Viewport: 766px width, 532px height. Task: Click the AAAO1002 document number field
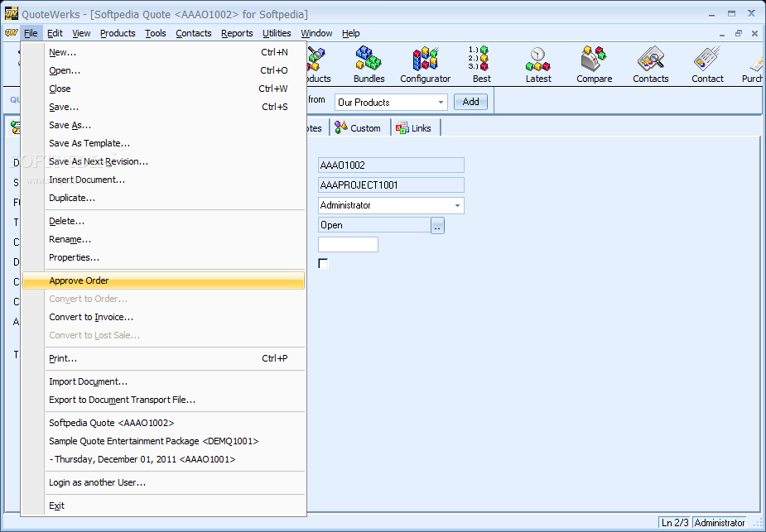point(391,165)
